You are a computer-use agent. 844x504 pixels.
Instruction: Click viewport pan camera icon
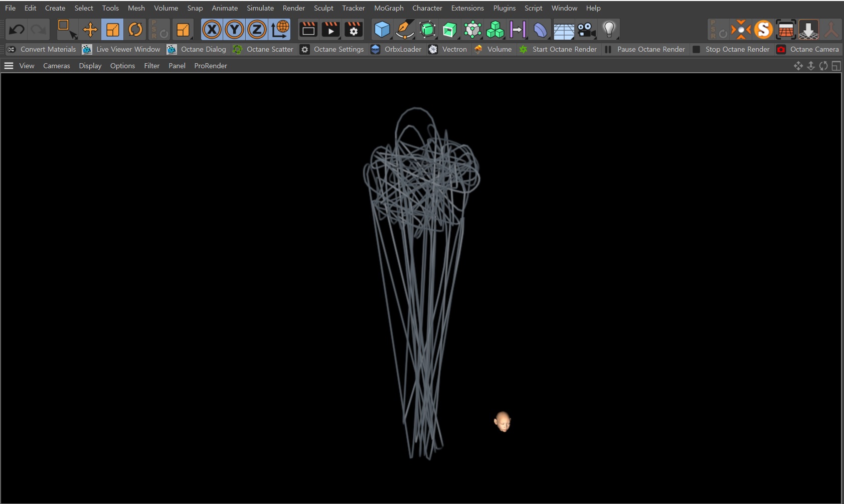[x=798, y=66]
